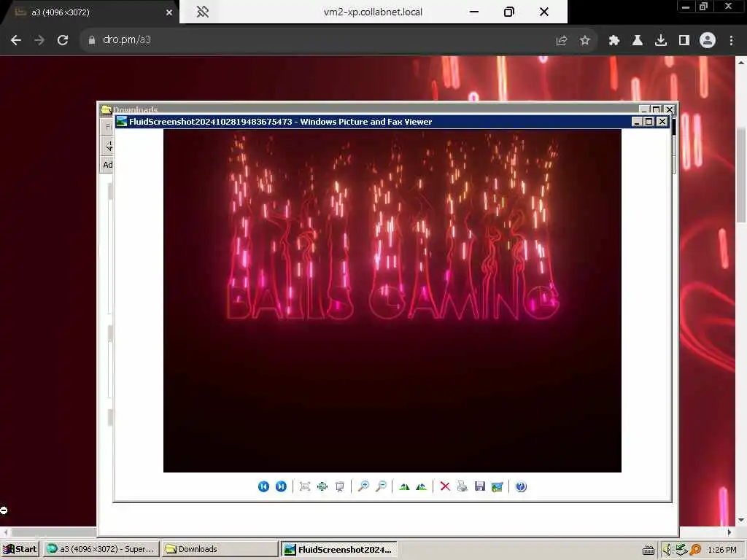Image resolution: width=747 pixels, height=560 pixels.
Task: Switch to FluidScreenshot2024 taskbar button
Action: [338, 549]
